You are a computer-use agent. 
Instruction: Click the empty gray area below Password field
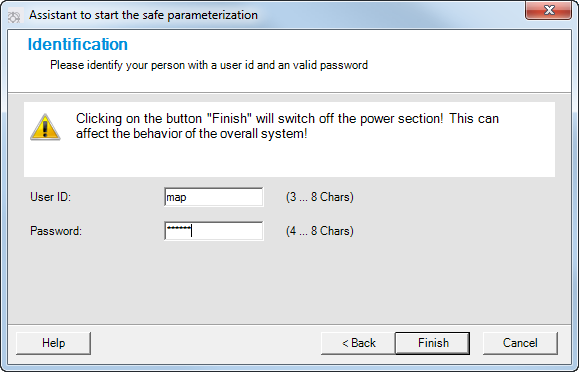[288, 283]
